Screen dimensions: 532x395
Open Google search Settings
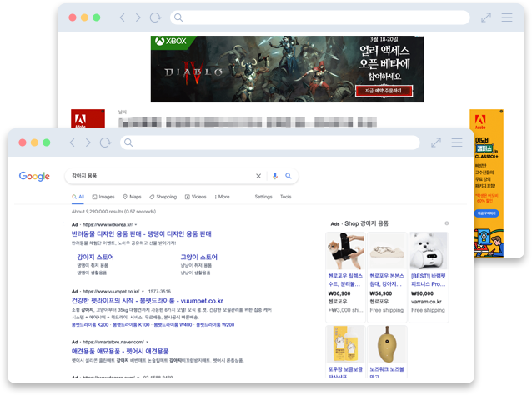point(263,197)
